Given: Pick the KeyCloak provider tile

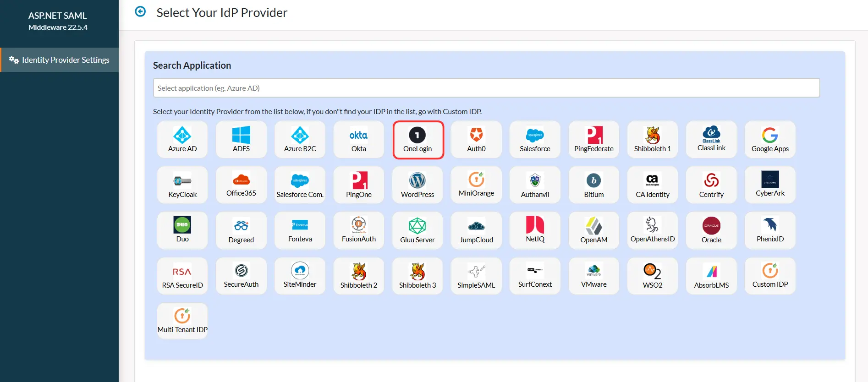Looking at the screenshot, I should pos(182,185).
